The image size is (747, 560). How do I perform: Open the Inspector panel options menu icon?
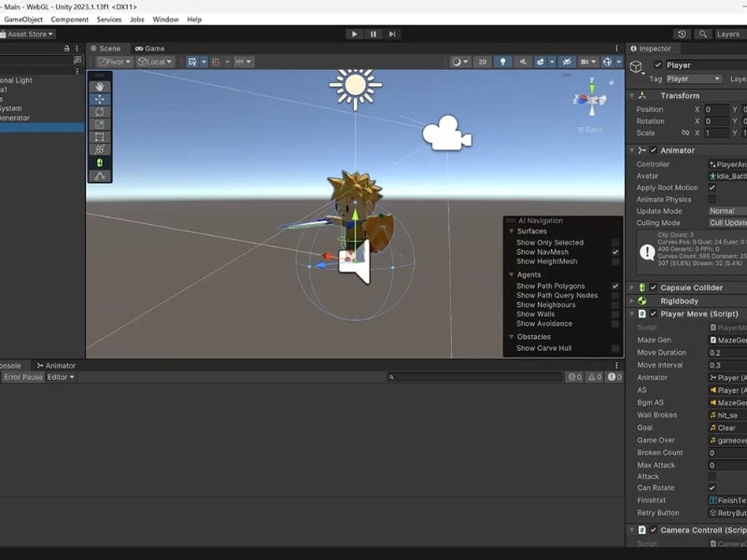740,48
